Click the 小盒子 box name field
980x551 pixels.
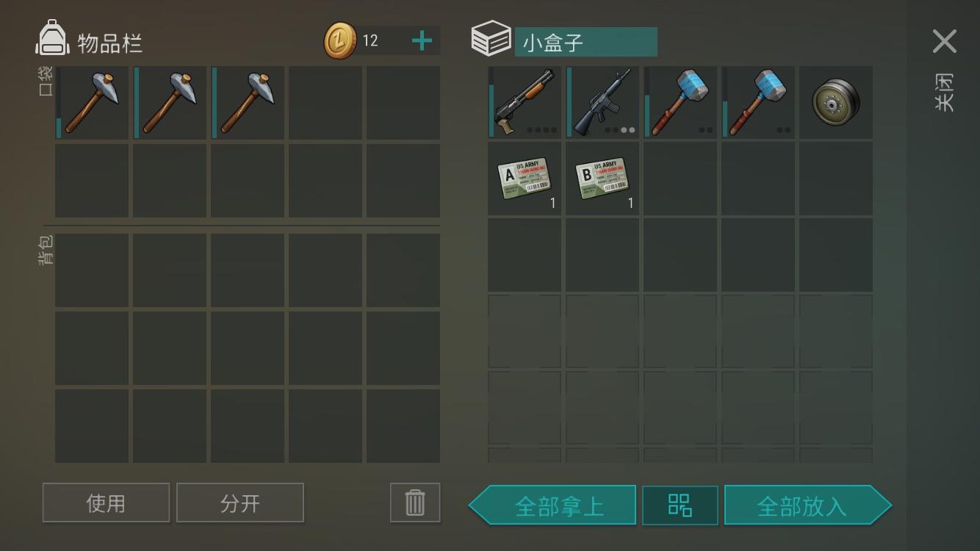[x=586, y=42]
